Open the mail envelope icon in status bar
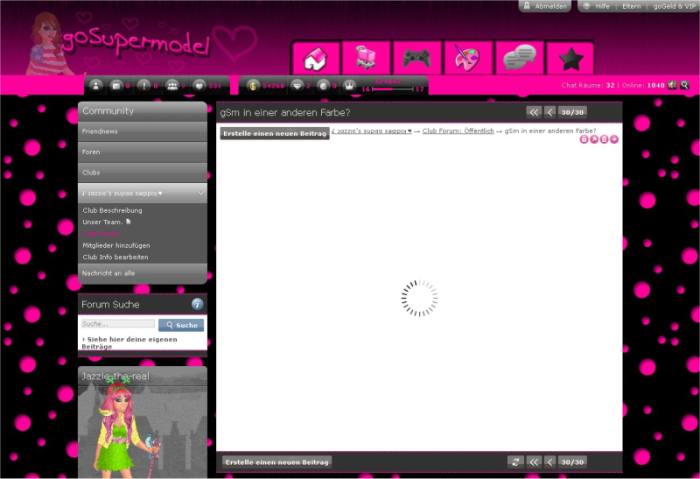This screenshot has height=479, width=700. tap(116, 85)
